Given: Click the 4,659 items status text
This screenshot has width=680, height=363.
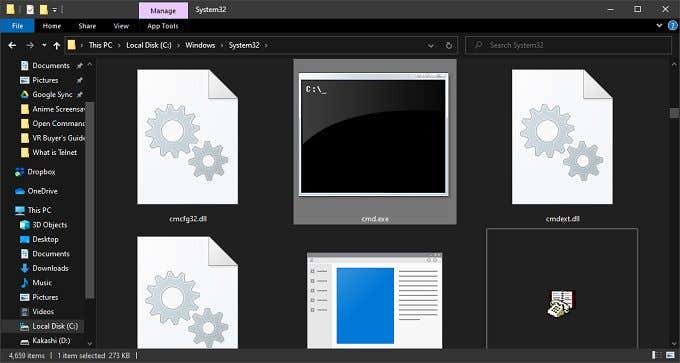Looking at the screenshot, I should pyautogui.click(x=26, y=356).
